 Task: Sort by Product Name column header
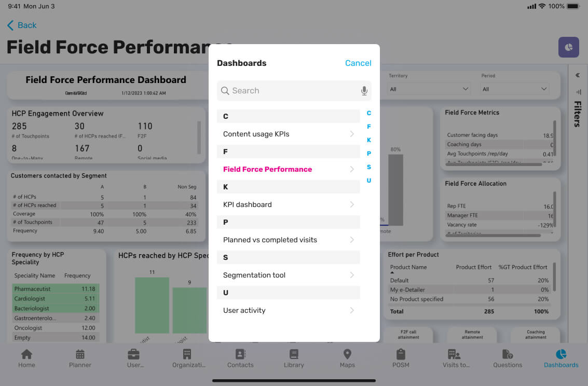coord(408,267)
